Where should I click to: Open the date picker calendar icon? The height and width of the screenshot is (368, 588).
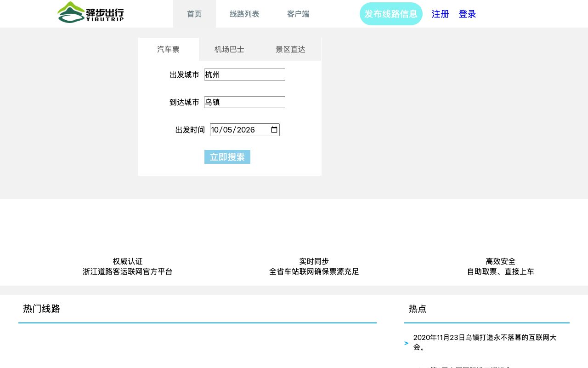coord(274,130)
